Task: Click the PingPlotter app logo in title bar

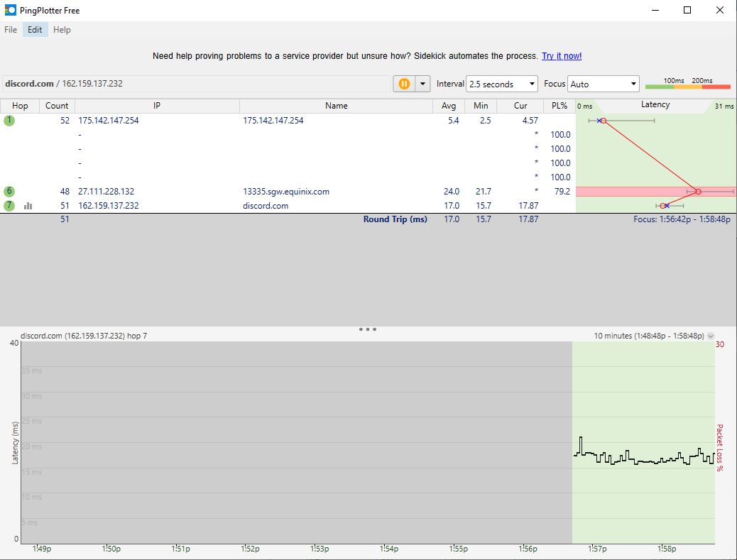Action: coord(10,10)
